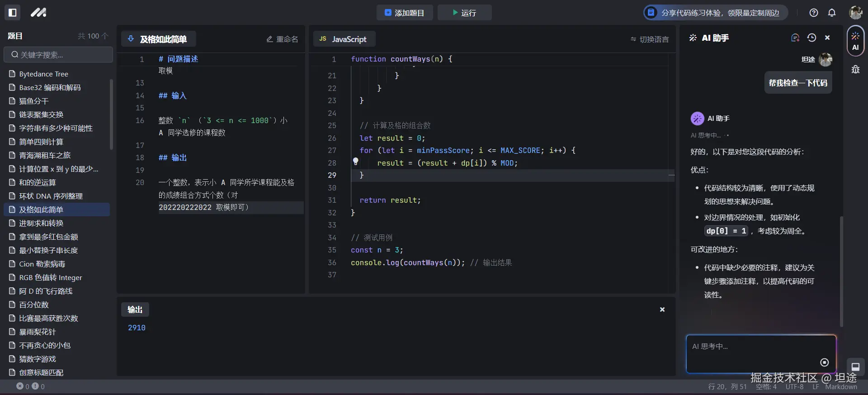Open the AI assistant chat history
The width and height of the screenshot is (868, 395).
(811, 38)
